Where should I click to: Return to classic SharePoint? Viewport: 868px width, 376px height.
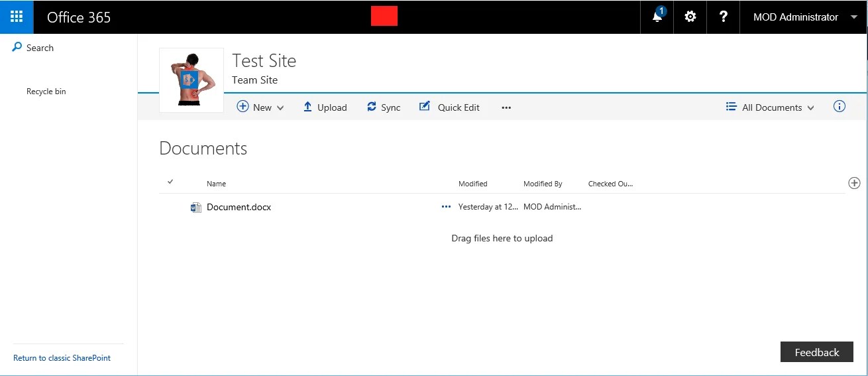tap(62, 358)
